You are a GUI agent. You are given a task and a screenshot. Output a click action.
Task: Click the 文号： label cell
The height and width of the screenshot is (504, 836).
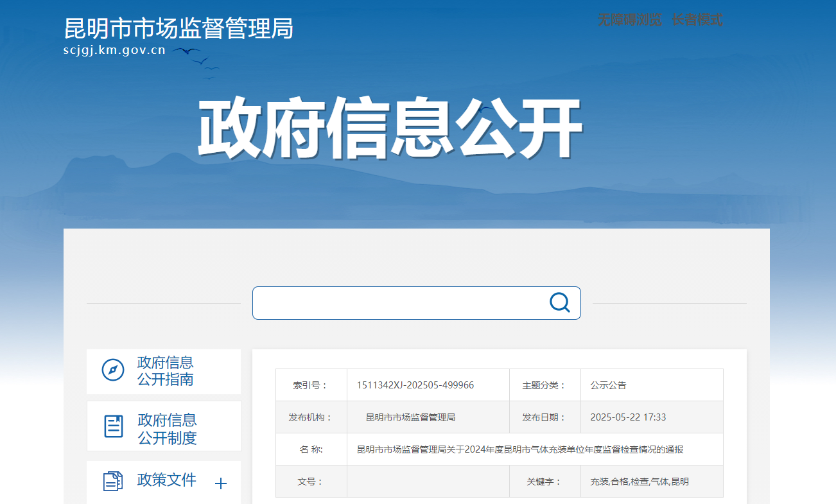pos(311,482)
